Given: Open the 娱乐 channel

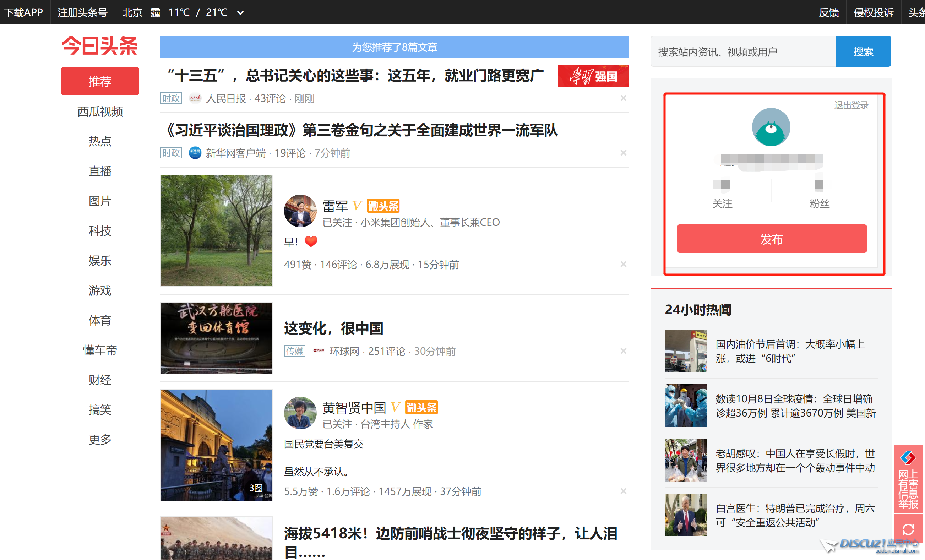Looking at the screenshot, I should [x=100, y=261].
